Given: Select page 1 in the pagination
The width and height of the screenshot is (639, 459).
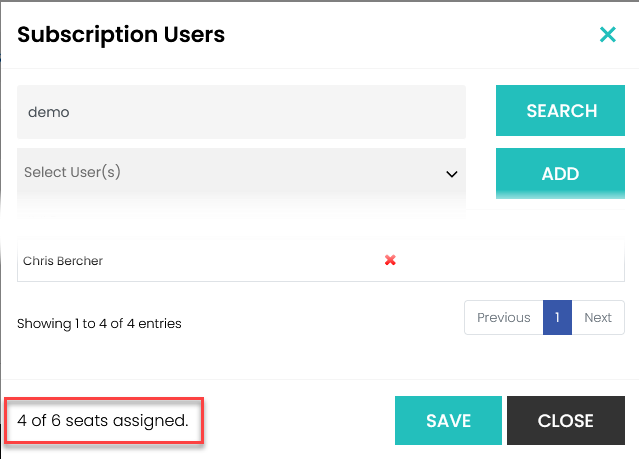Looking at the screenshot, I should [557, 317].
